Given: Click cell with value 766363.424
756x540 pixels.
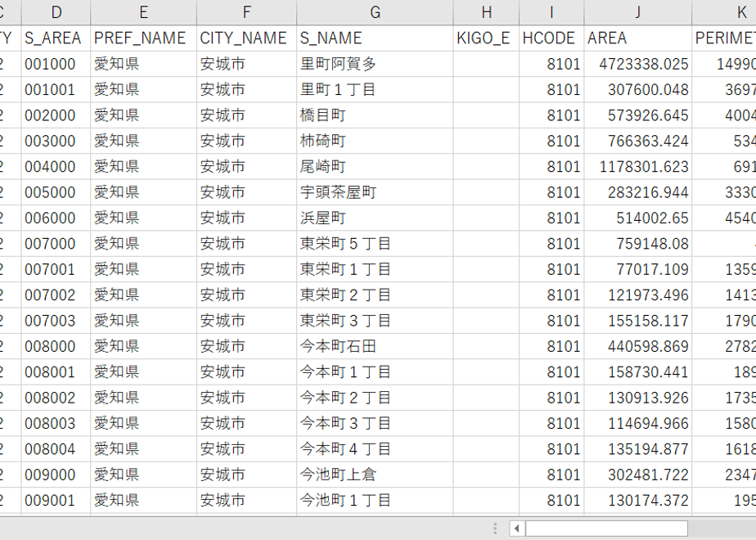Looking at the screenshot, I should tap(638, 141).
